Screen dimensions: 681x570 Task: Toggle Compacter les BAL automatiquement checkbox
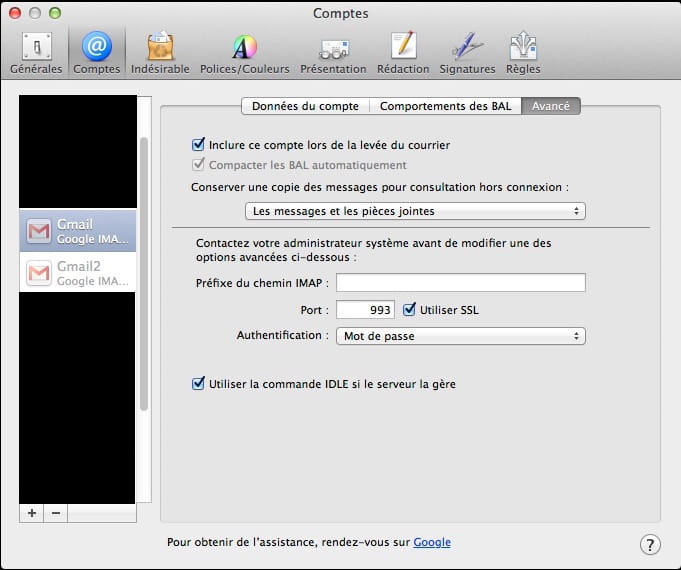click(x=198, y=165)
